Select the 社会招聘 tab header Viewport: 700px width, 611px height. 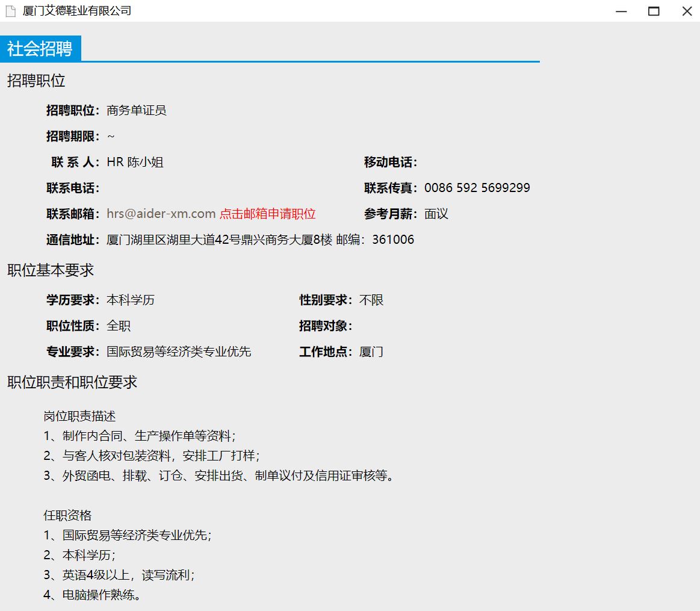point(40,49)
